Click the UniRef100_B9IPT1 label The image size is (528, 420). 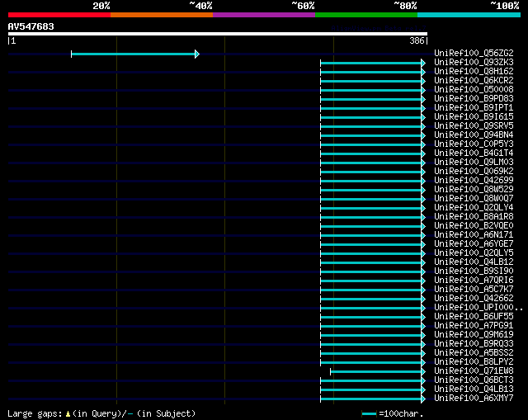tap(474, 108)
